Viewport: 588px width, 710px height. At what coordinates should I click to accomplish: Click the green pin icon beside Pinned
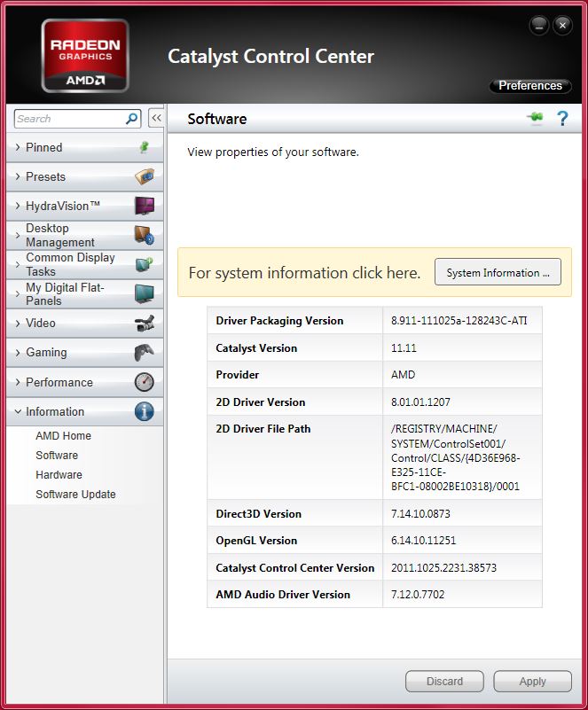pos(144,147)
